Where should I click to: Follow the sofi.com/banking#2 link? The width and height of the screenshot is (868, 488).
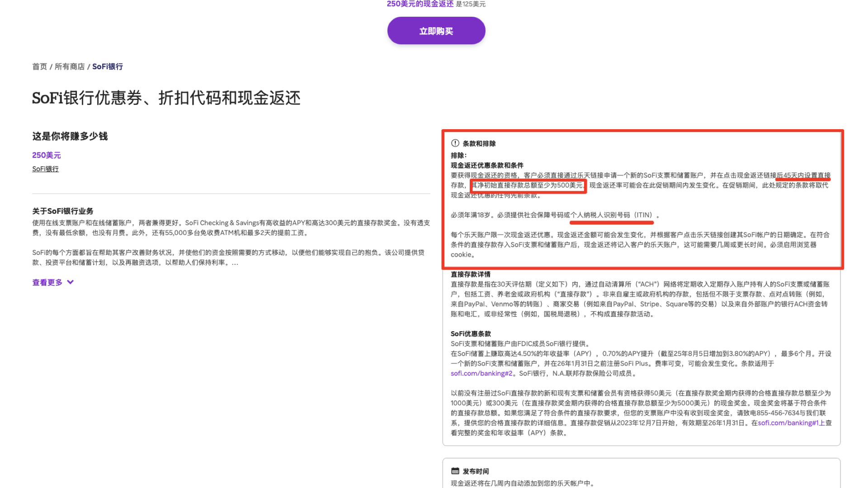pyautogui.click(x=481, y=373)
